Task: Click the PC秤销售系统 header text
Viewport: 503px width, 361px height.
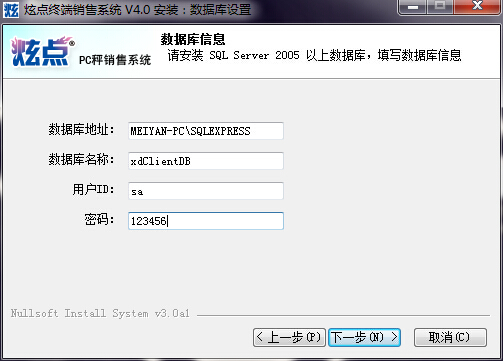Action: (x=115, y=60)
